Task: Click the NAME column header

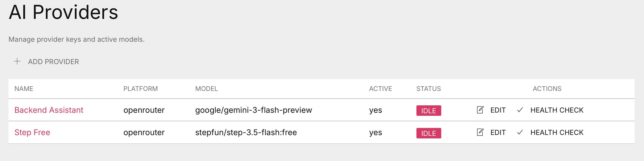Action: (x=24, y=89)
